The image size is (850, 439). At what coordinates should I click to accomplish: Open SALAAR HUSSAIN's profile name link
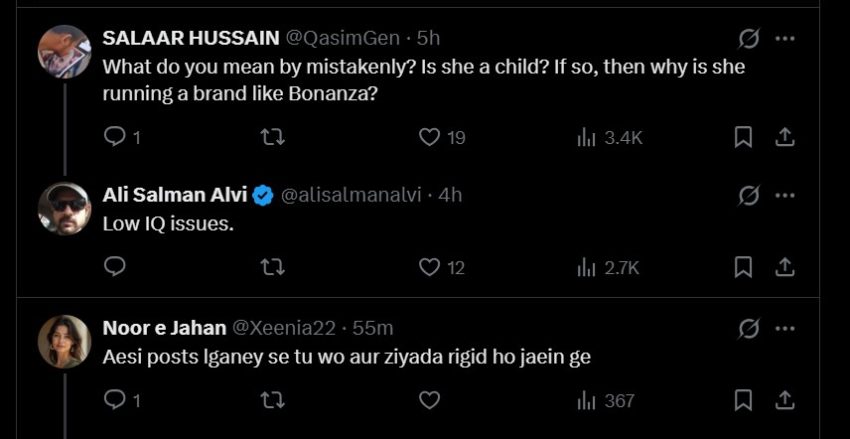(x=191, y=38)
